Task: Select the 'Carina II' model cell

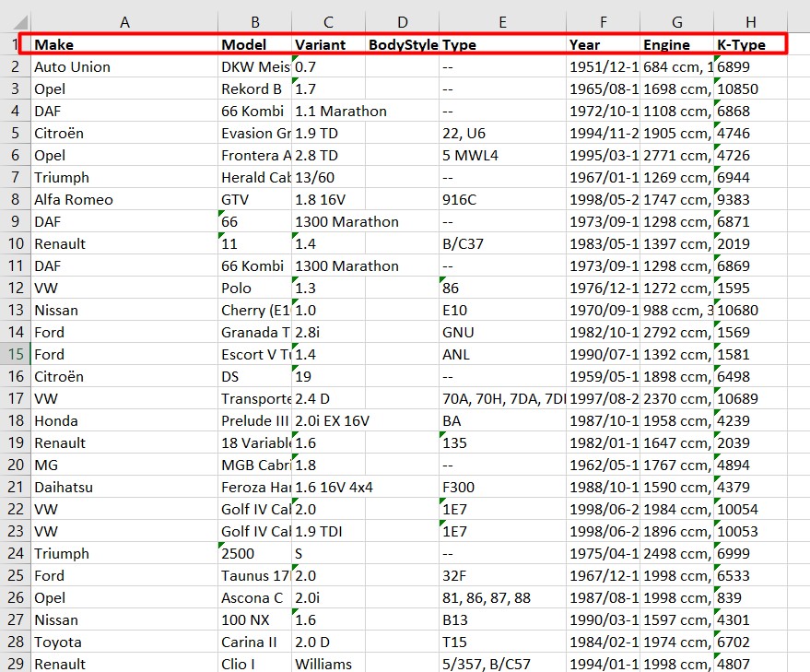Action: click(254, 642)
